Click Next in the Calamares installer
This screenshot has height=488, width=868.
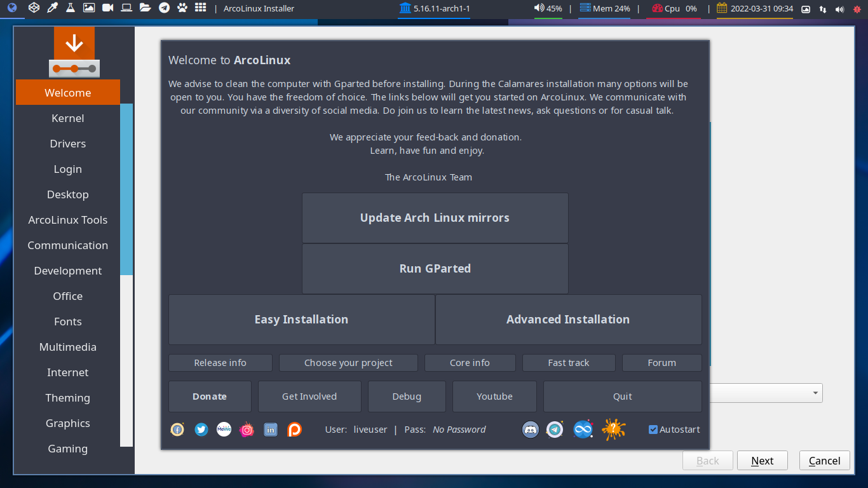pos(763,461)
